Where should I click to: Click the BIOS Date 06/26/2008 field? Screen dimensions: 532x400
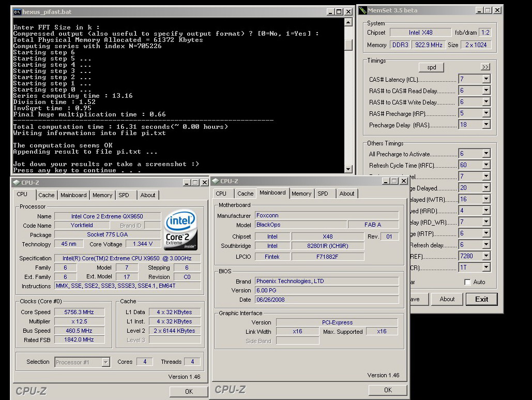tap(327, 300)
